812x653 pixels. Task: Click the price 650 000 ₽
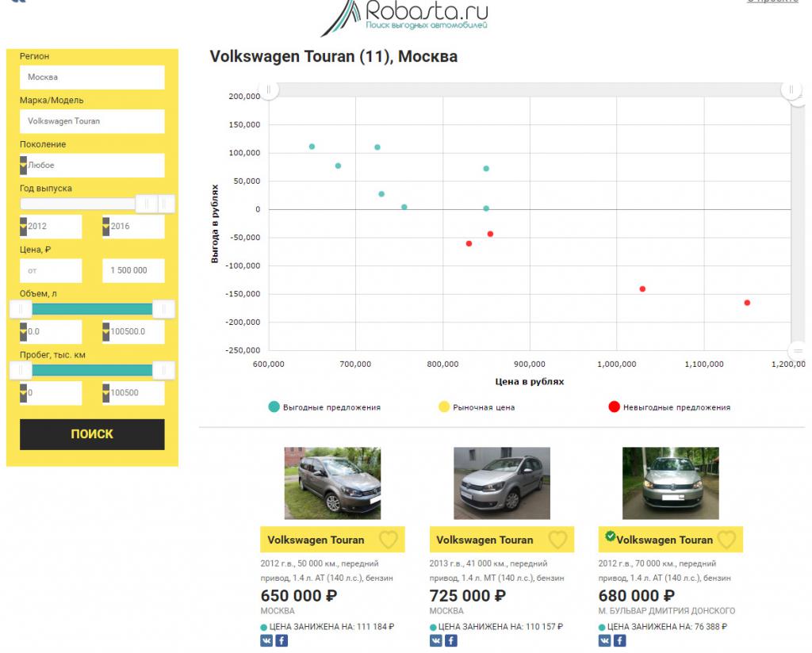click(299, 596)
